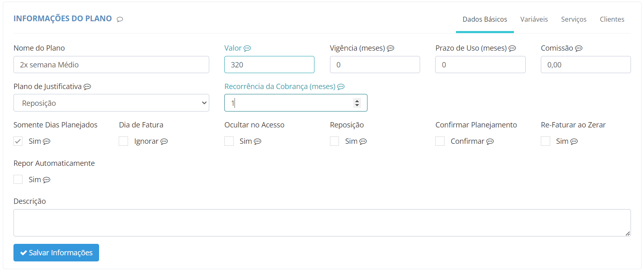Tick the Re-Faturar ao Zerar checkbox

[546, 141]
